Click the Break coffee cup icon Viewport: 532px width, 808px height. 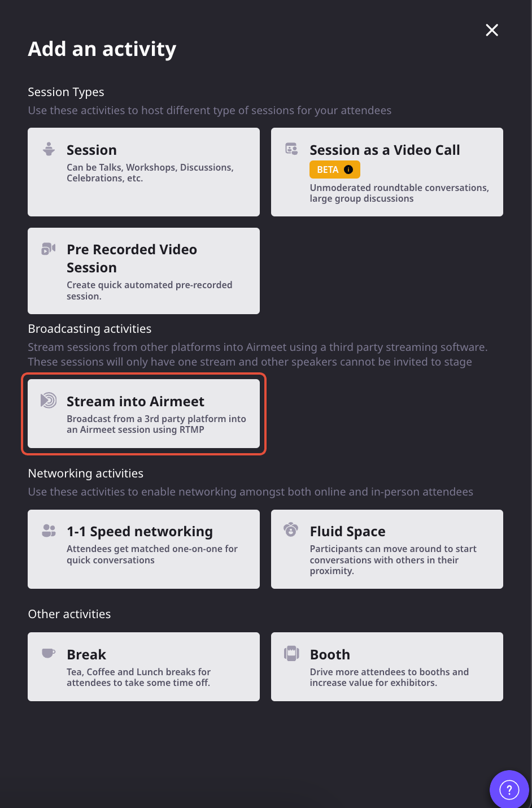[49, 653]
